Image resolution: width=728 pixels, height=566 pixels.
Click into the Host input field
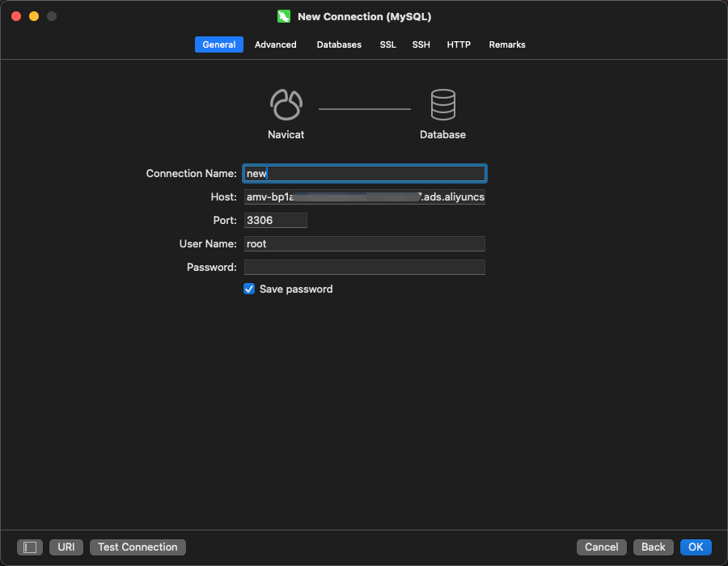click(365, 196)
